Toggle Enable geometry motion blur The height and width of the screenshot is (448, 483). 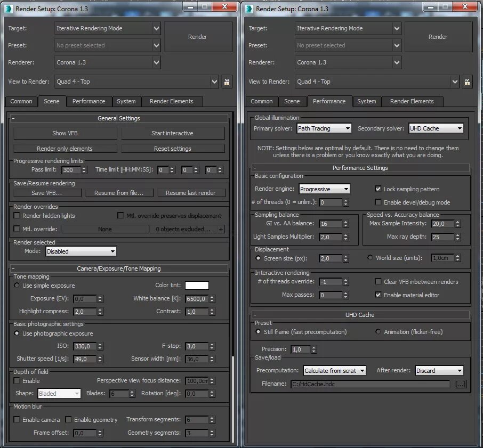coord(68,419)
